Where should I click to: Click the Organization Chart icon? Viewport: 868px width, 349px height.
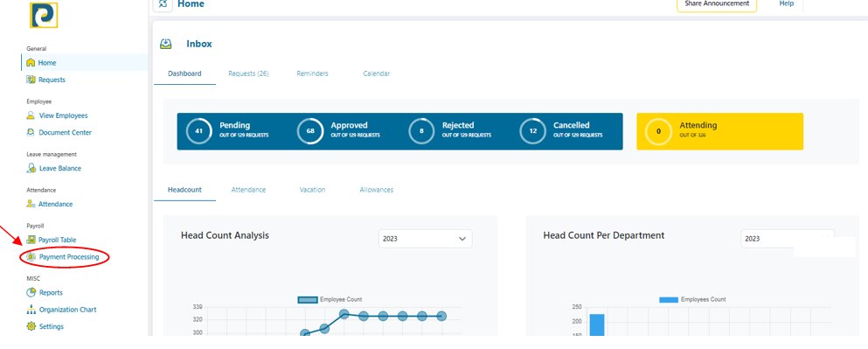[x=31, y=310]
